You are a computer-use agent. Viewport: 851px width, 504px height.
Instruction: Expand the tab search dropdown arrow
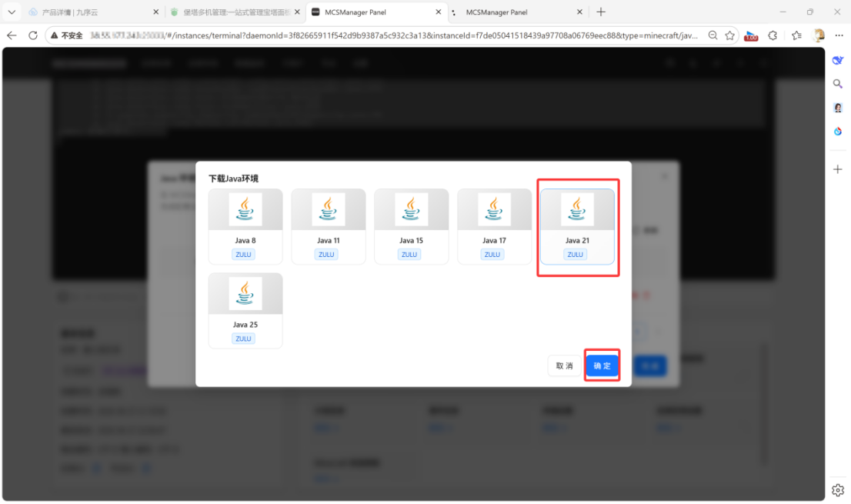coord(12,12)
